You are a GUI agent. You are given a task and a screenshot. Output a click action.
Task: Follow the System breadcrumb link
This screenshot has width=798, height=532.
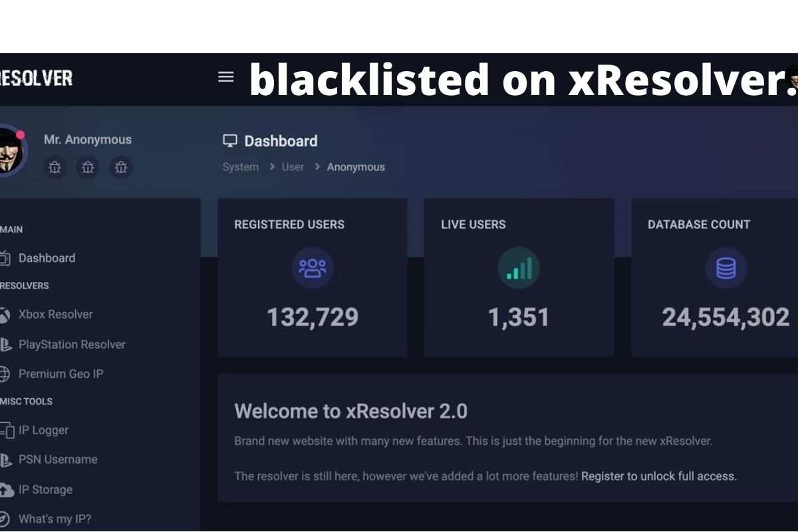(x=241, y=167)
